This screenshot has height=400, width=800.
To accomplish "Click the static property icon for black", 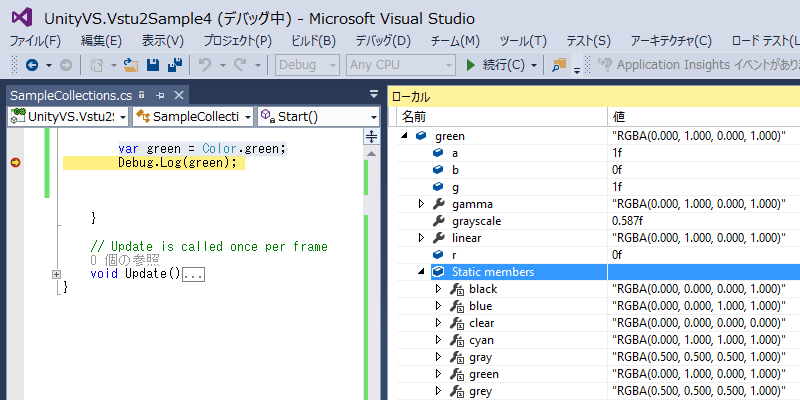I will [x=456, y=289].
